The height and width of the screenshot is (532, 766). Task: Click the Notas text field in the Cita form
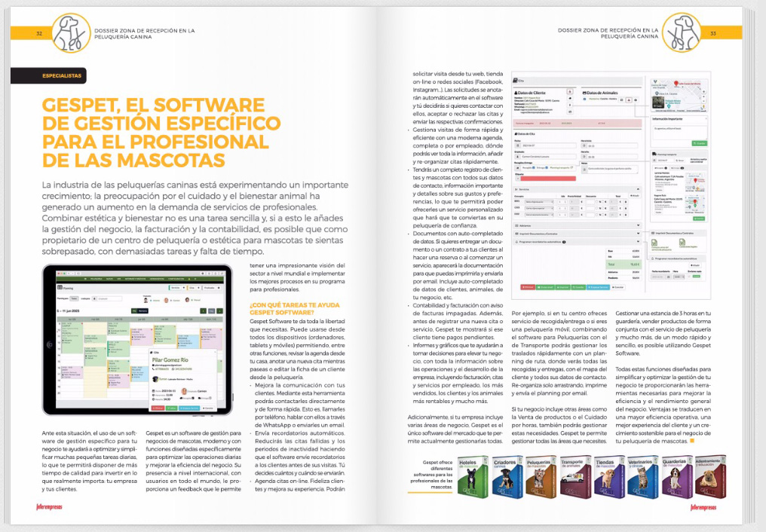(x=610, y=170)
